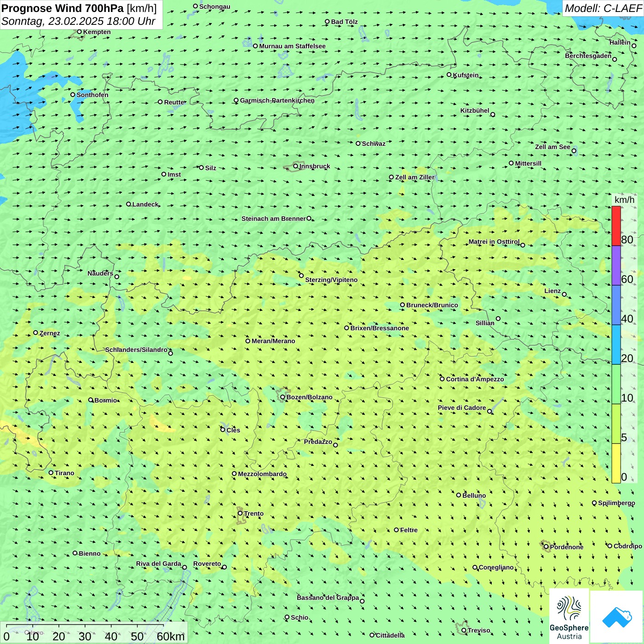Click the Sillian label
The width and height of the screenshot is (644, 644).
485,323
